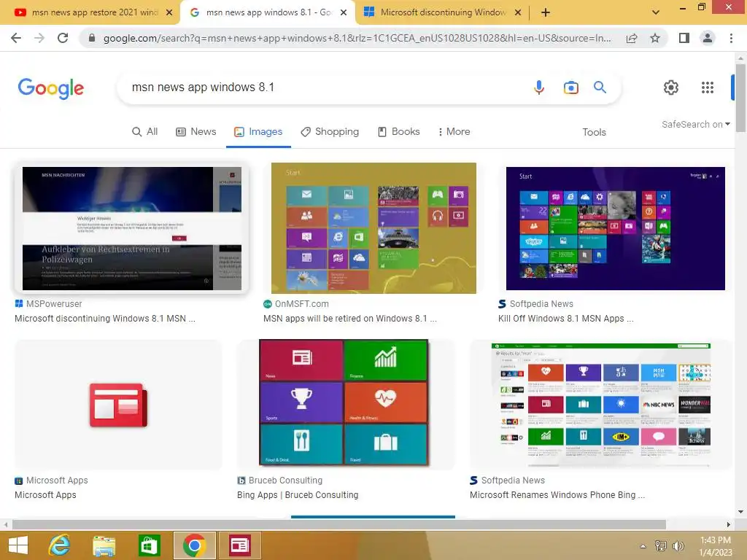Open MSN apps will be retired link
The height and width of the screenshot is (560, 747).
(350, 319)
